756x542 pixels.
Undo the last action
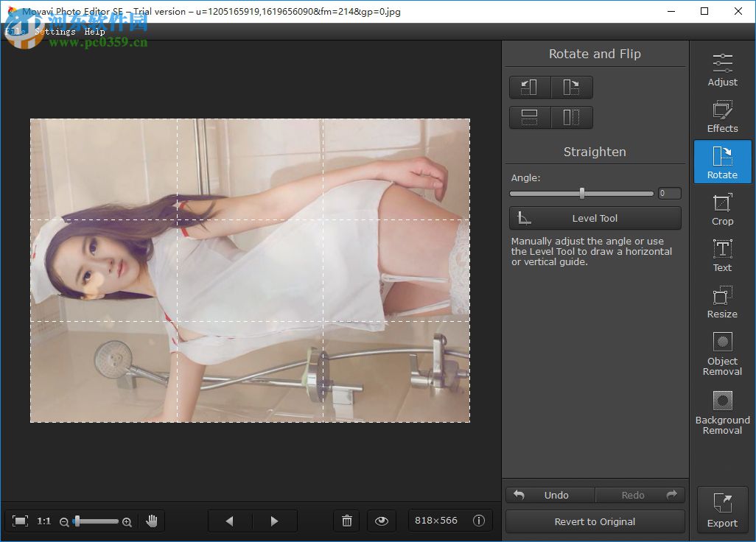(550, 495)
